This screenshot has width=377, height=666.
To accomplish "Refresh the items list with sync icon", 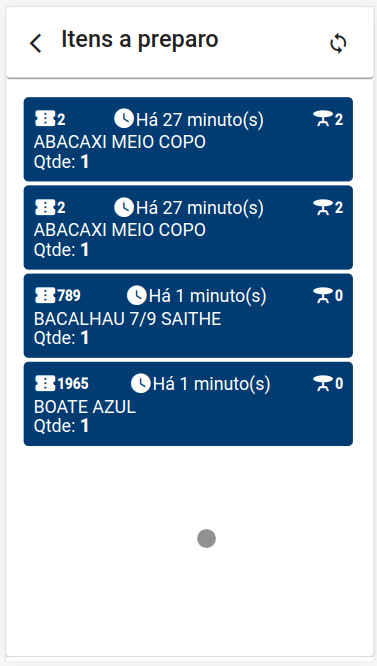I will (338, 43).
